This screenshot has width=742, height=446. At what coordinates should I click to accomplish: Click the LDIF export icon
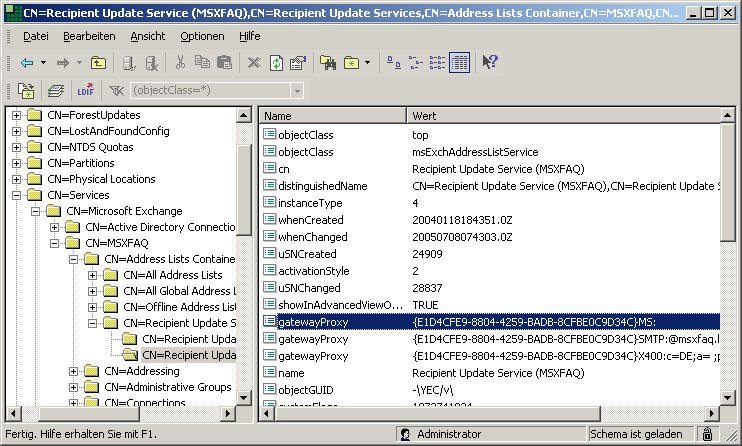(86, 90)
